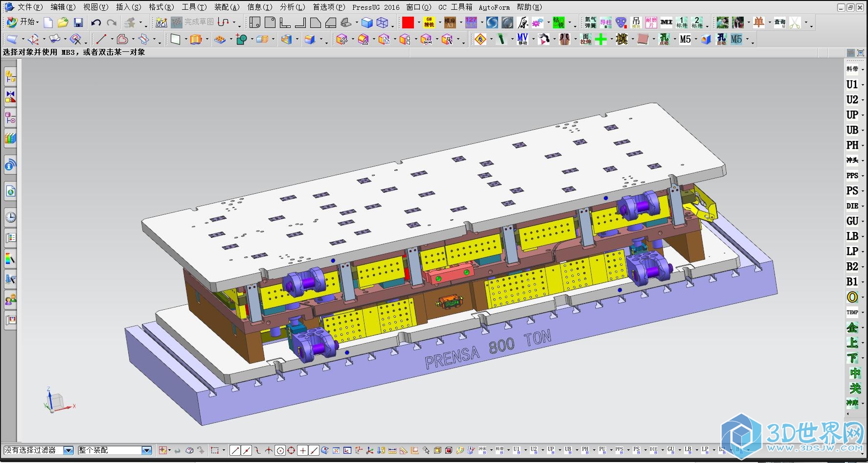The image size is (868, 463).
Task: Toggle the snap midpoint icon in bottom bar
Action: (x=246, y=451)
